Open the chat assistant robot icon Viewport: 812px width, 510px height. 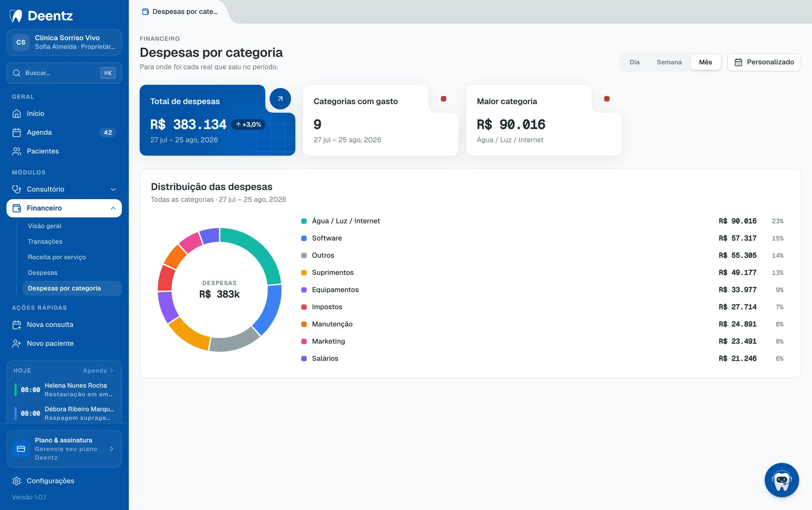(782, 480)
